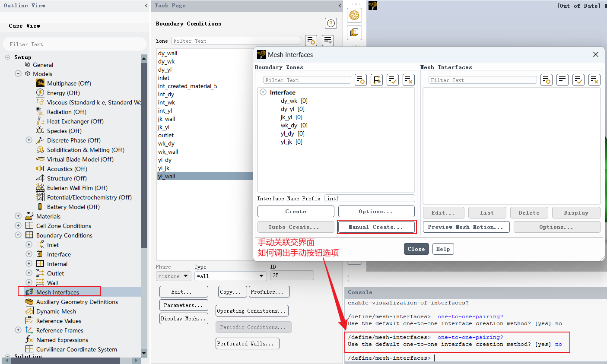
Task: Click the cube view icon in viewport toolbar
Action: coord(354,32)
